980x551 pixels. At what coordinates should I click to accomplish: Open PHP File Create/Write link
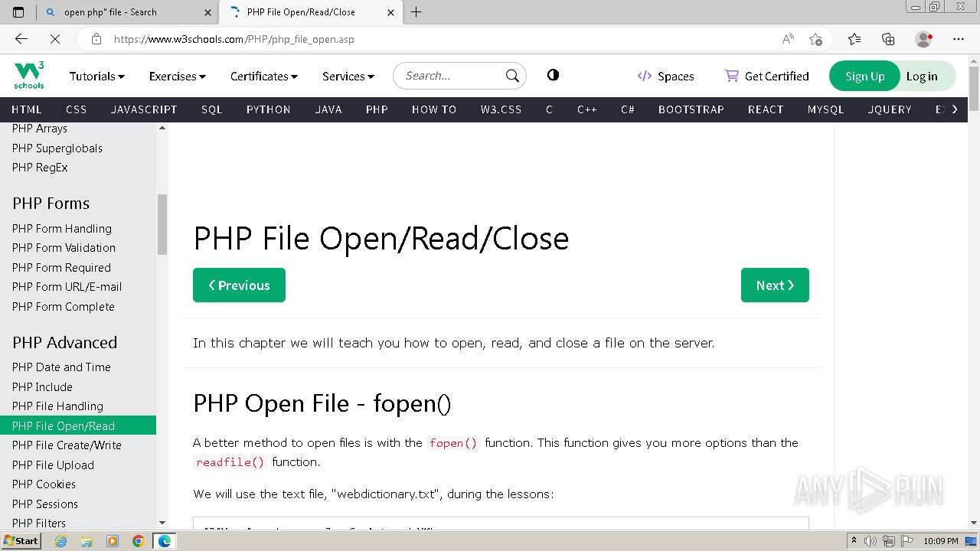[67, 445]
